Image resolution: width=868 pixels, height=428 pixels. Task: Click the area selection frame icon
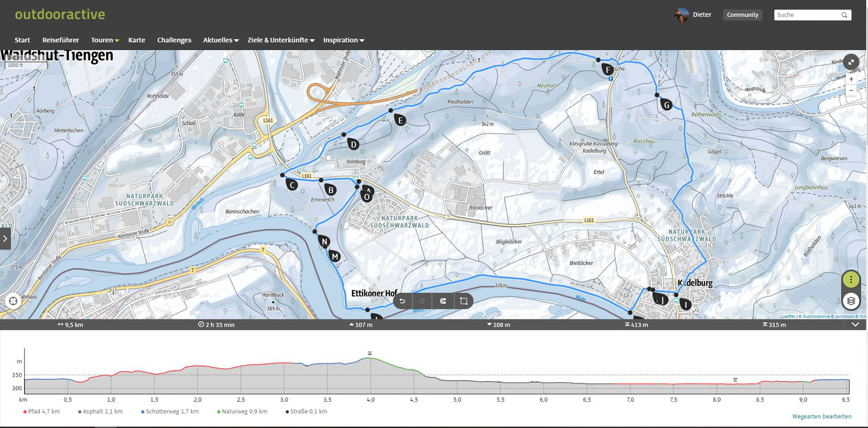463,301
